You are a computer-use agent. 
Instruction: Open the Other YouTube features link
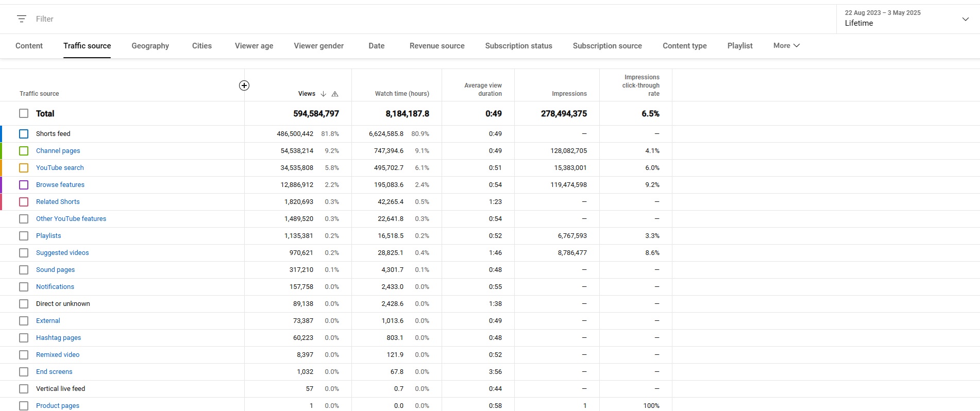tap(71, 219)
